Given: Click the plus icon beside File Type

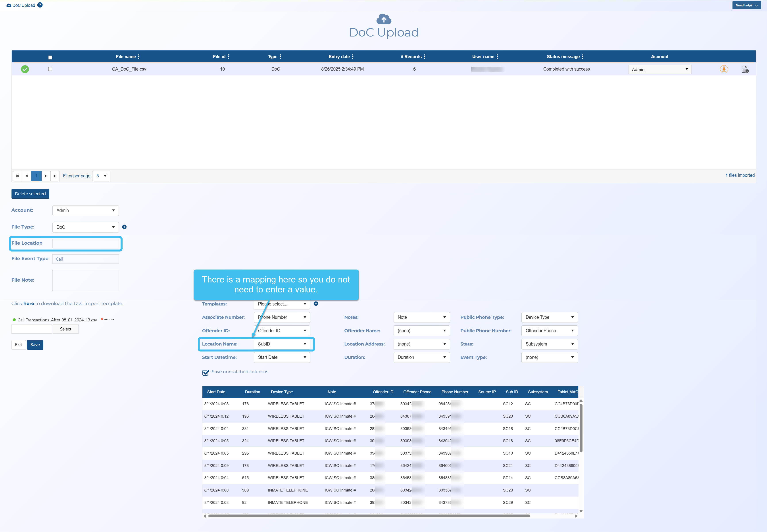Looking at the screenshot, I should click(124, 227).
